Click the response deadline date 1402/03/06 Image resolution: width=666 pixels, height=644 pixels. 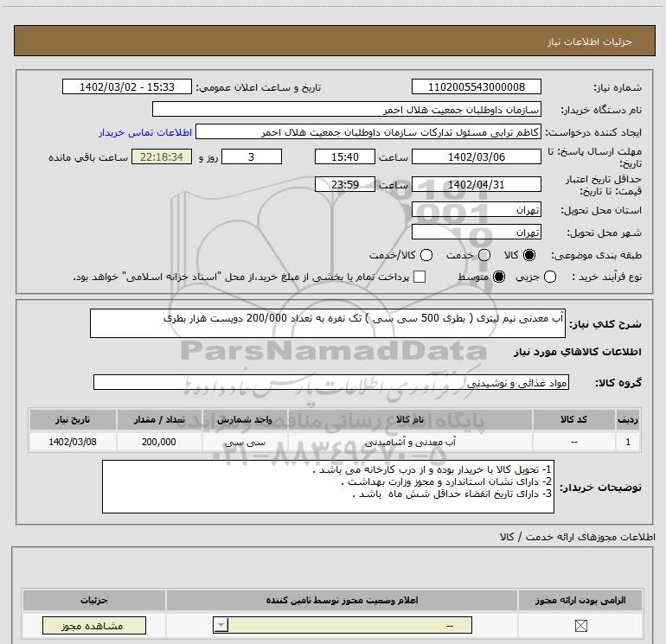point(476,156)
